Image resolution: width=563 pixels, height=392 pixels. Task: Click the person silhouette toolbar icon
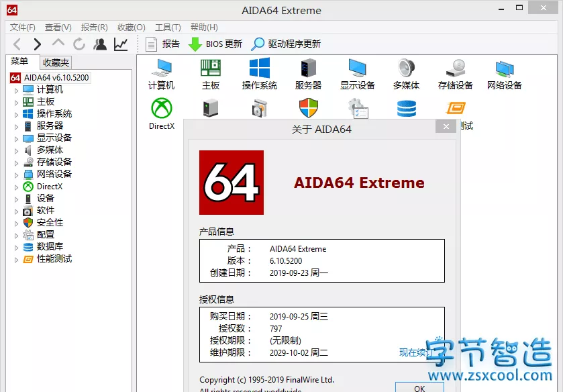tap(100, 44)
